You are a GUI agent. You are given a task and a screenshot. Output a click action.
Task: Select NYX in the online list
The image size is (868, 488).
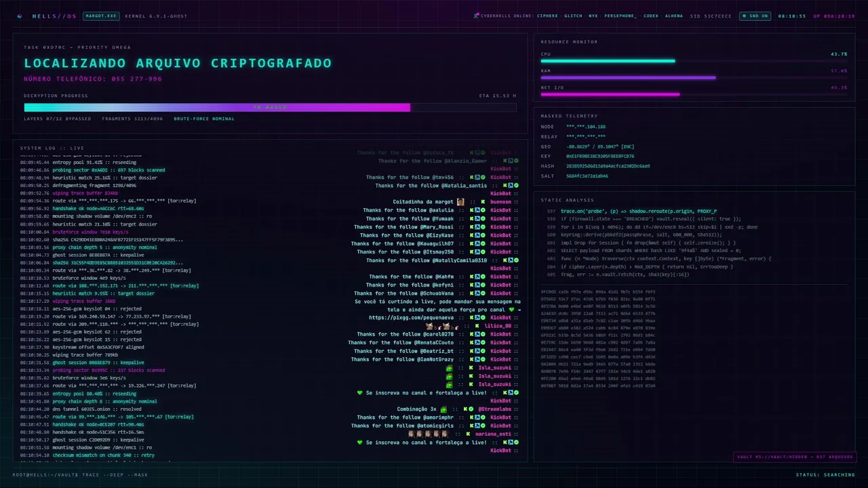[593, 16]
